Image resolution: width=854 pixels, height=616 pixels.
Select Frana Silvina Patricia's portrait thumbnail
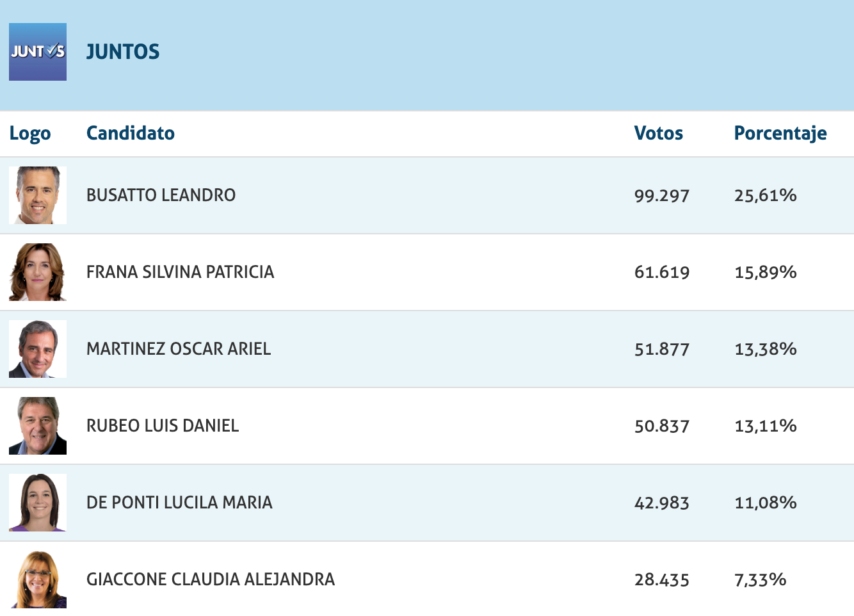tap(38, 272)
